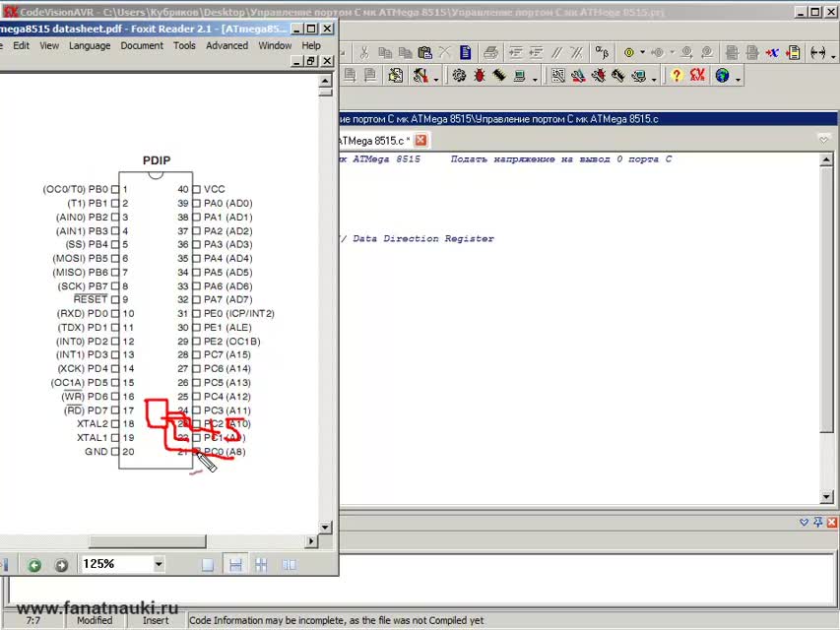Click the wrench with bug debugger settings icon
This screenshot has width=840, height=630.
(x=599, y=76)
